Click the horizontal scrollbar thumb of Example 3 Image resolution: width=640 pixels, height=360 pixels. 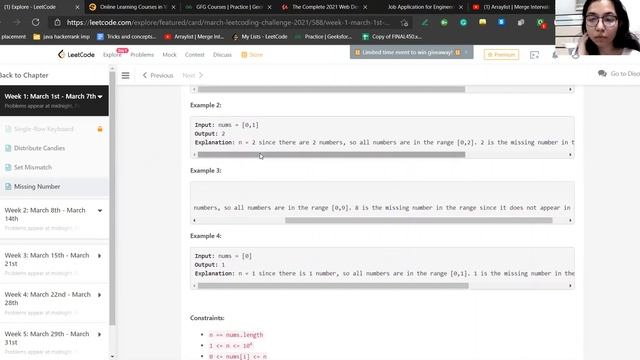coord(419,220)
